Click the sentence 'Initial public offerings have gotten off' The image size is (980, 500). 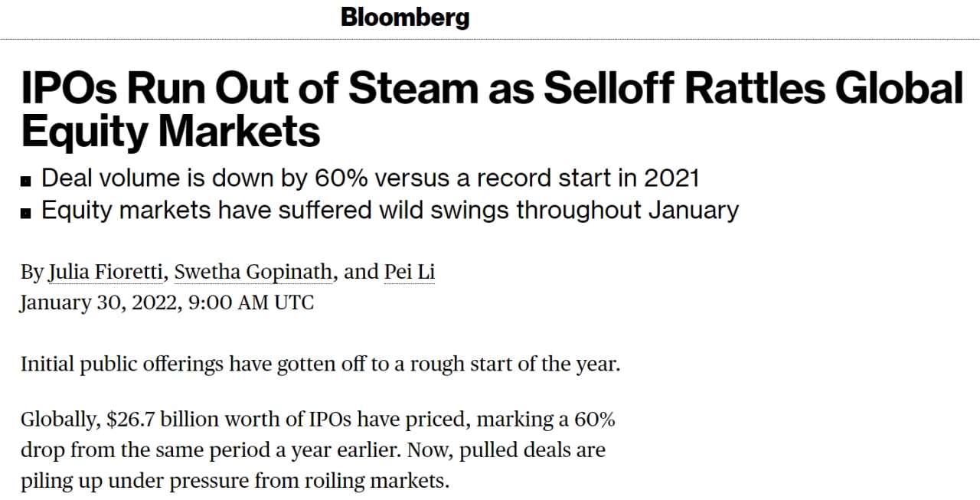tap(320, 363)
